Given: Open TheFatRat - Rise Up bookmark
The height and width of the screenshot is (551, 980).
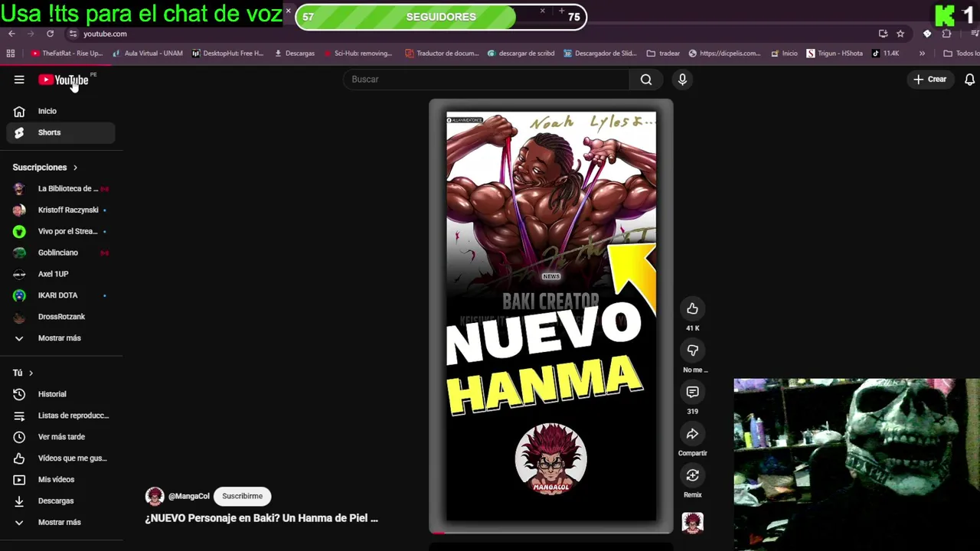Looking at the screenshot, I should point(67,54).
